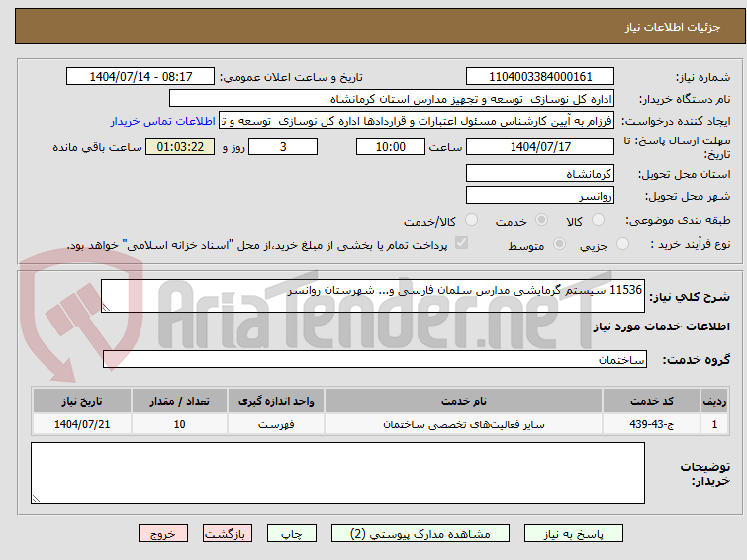The image size is (747, 560).
Task: Click the شرح کلی نیاز text area
Action: click(x=373, y=296)
